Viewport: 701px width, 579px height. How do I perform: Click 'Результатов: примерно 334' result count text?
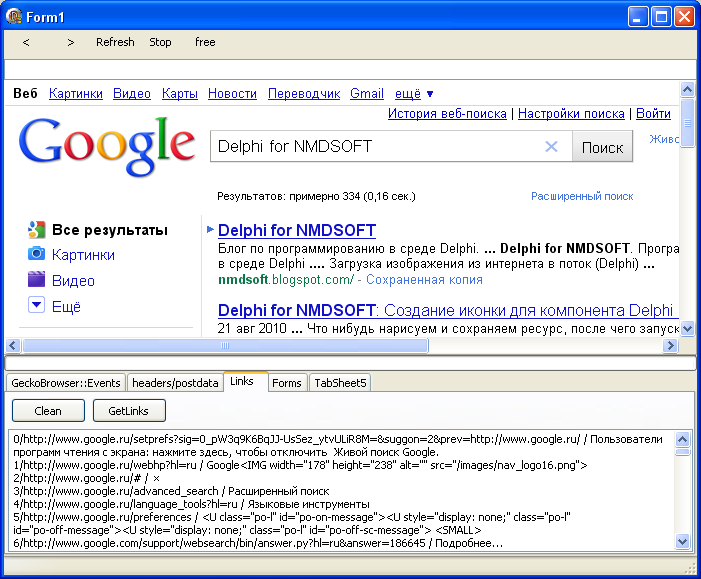316,196
